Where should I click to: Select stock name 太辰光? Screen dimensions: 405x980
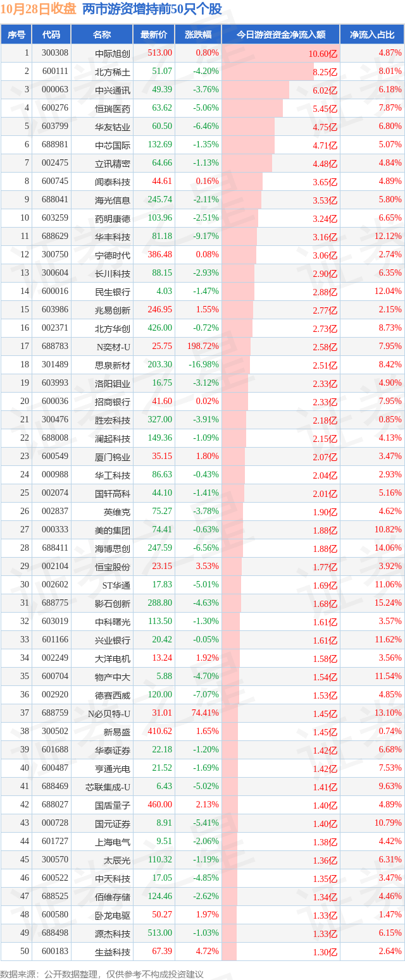coord(117,861)
